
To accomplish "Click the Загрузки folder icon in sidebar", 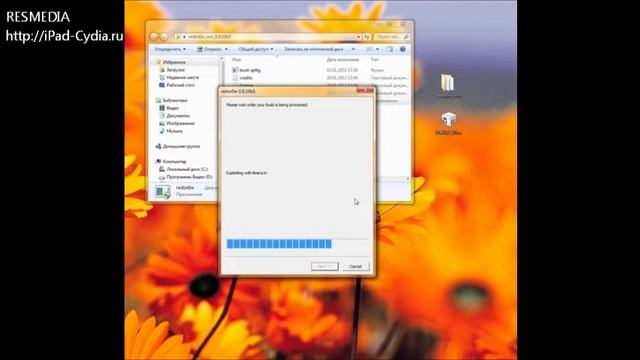I will (162, 70).
